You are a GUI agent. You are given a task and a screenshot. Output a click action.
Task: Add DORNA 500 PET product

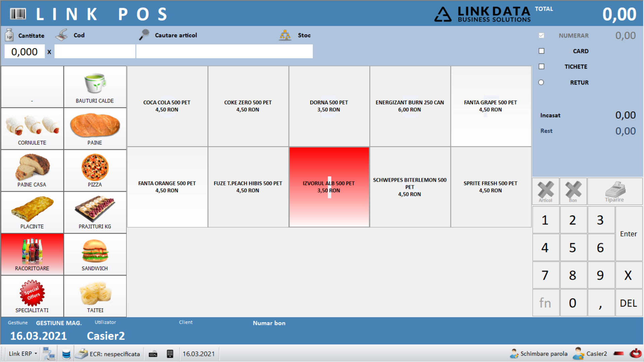pos(329,106)
